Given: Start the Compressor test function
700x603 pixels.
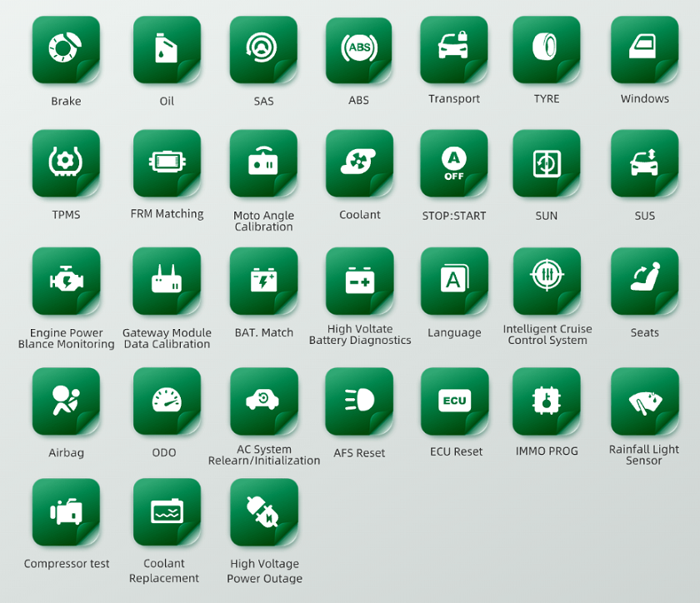Looking at the screenshot, I should pyautogui.click(x=66, y=512).
